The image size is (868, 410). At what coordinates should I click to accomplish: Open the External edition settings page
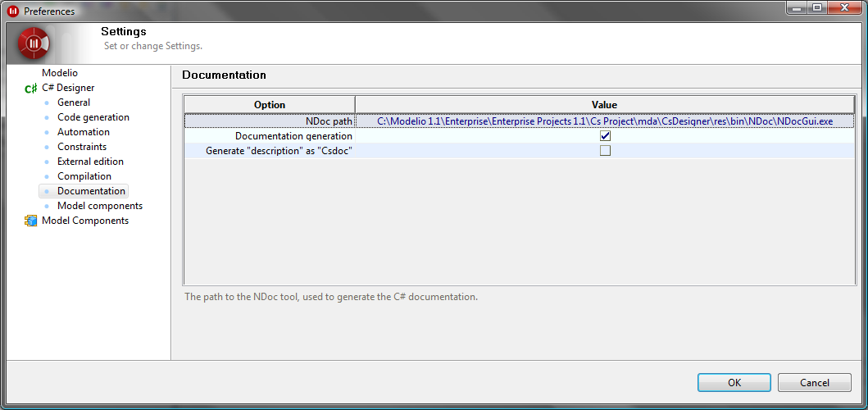coord(90,162)
